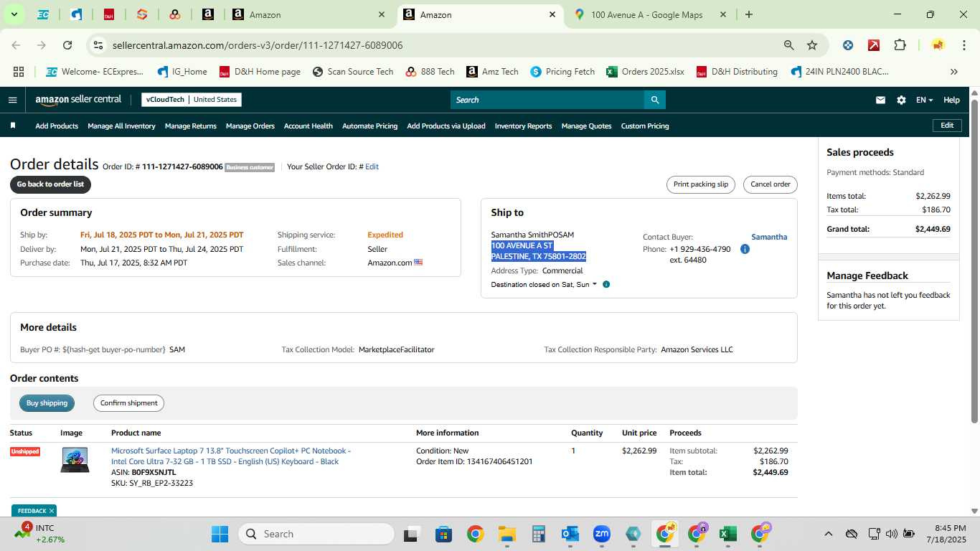This screenshot has width=980, height=551.
Task: Open Orders 2025.xlsx bookmark
Action: 645,72
